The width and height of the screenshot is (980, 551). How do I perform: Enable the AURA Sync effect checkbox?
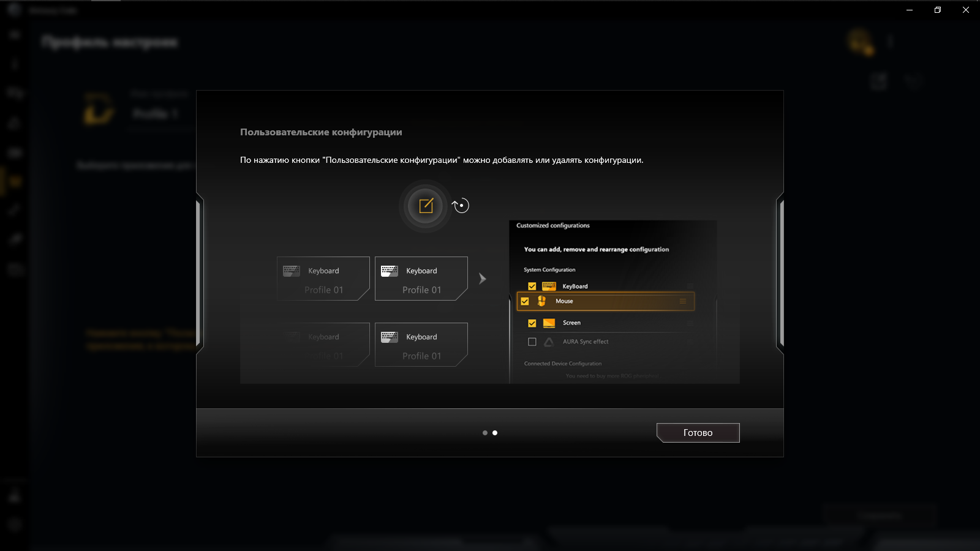tap(530, 342)
